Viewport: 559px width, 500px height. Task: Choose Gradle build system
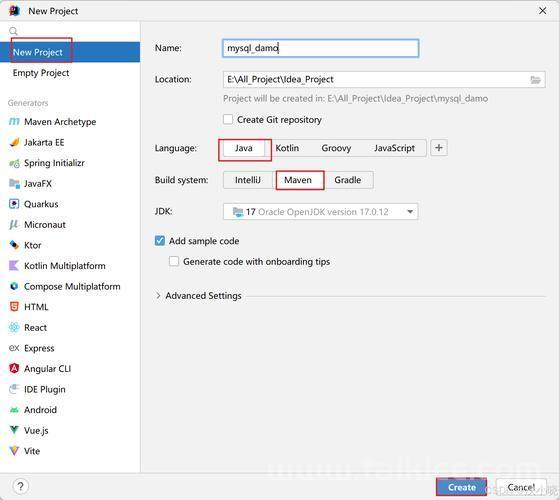(348, 180)
